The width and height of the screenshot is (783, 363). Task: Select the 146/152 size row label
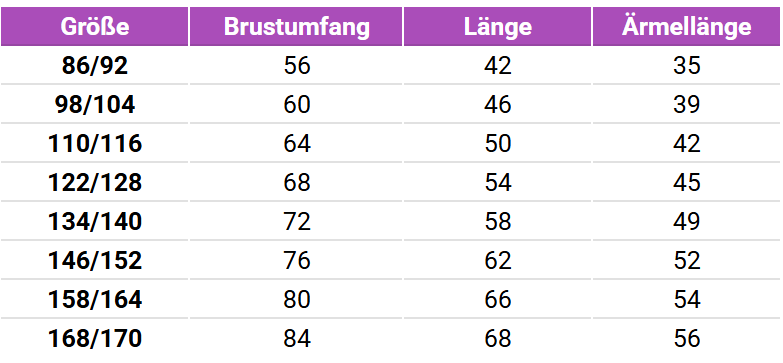pos(95,261)
